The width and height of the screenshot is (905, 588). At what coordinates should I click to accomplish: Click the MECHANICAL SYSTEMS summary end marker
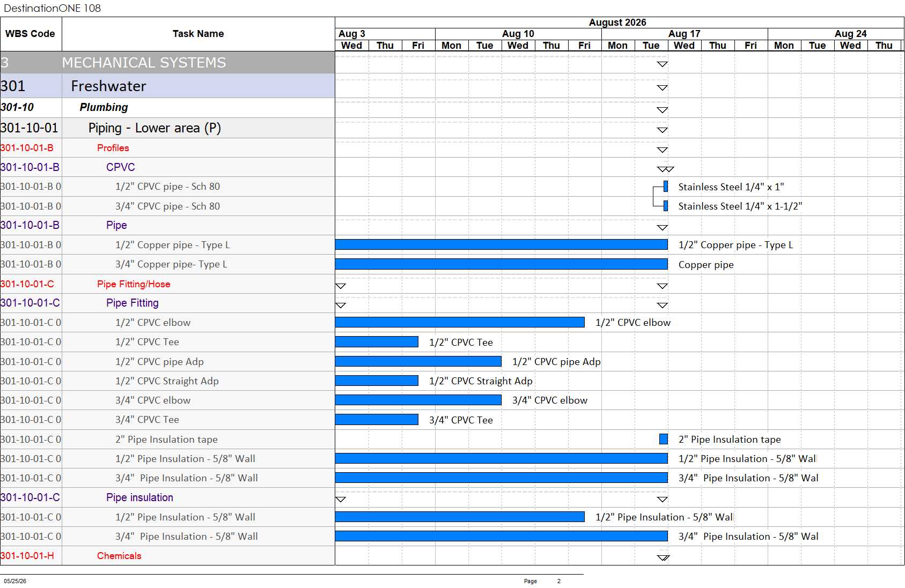point(663,64)
